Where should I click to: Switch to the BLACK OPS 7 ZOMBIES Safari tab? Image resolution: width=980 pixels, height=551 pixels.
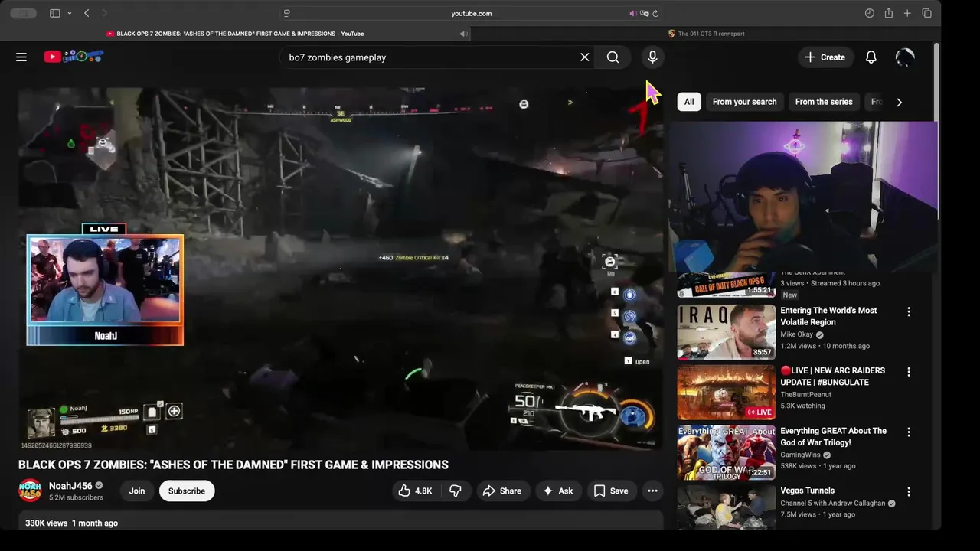235,34
